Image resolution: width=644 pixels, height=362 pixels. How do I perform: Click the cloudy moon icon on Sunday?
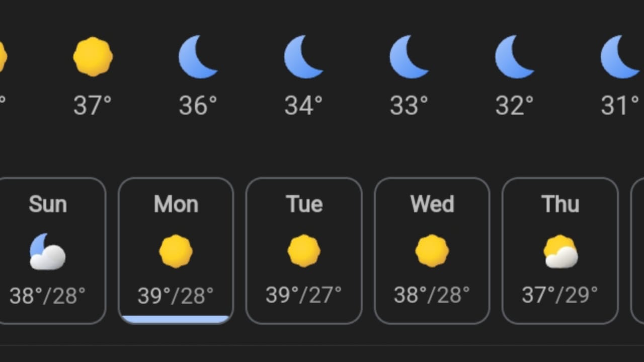(47, 251)
